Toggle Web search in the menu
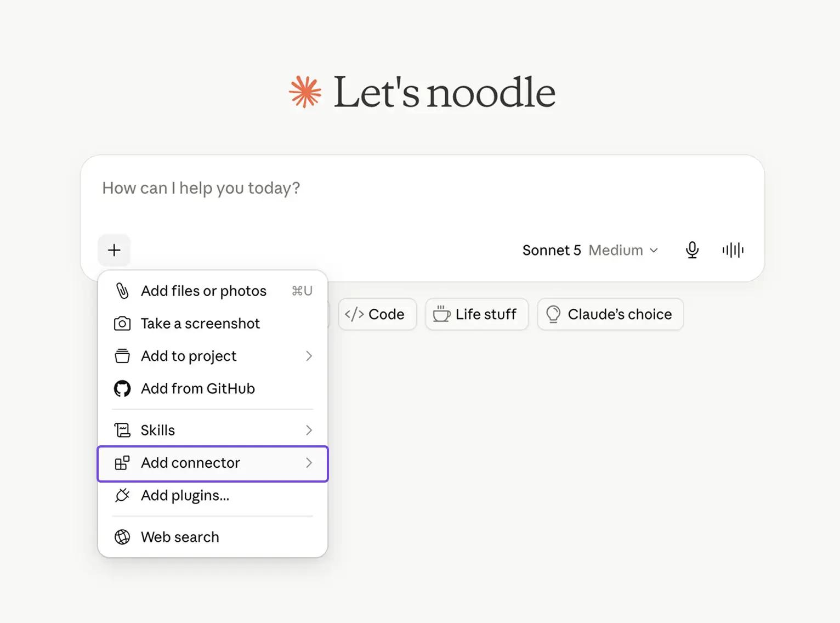The width and height of the screenshot is (840, 623). tap(213, 537)
